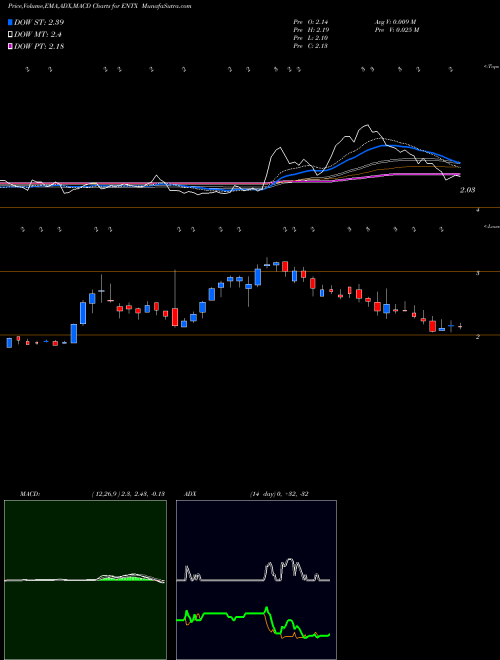Click the price axis label 3
Viewport: 500px width, 660px height.
tap(477, 273)
